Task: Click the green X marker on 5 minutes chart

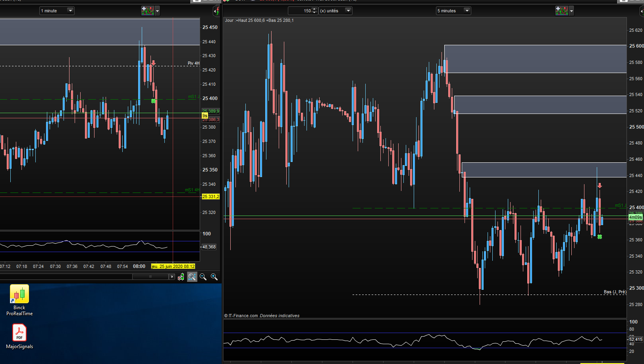Action: [600, 237]
